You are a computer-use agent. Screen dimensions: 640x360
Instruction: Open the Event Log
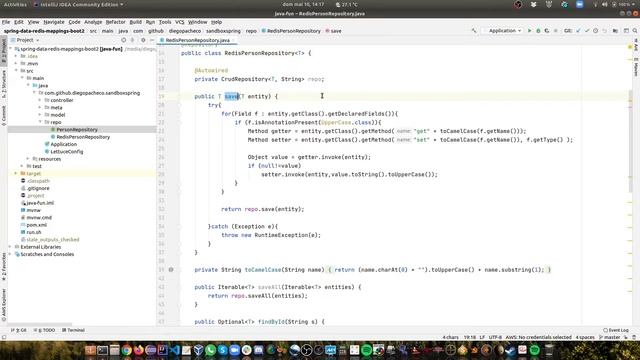pos(616,330)
